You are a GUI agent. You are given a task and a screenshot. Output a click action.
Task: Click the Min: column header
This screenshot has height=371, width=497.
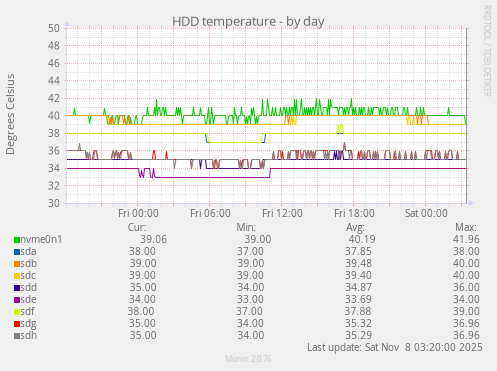[246, 227]
